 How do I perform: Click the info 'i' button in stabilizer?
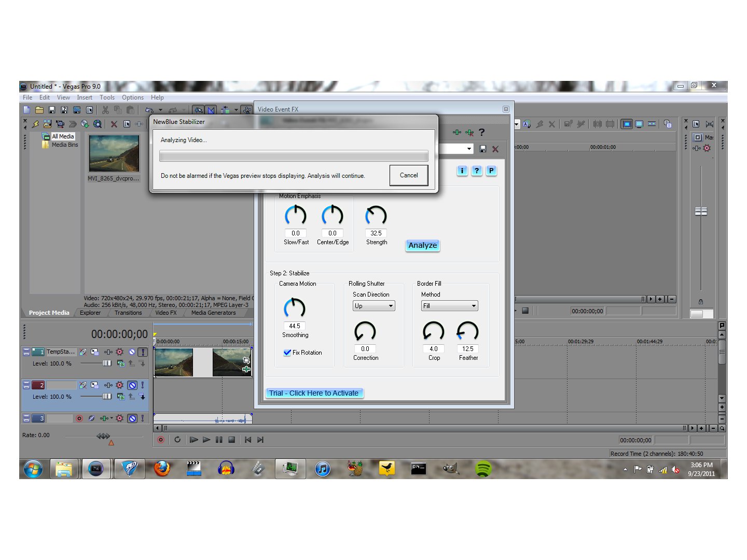(x=462, y=171)
